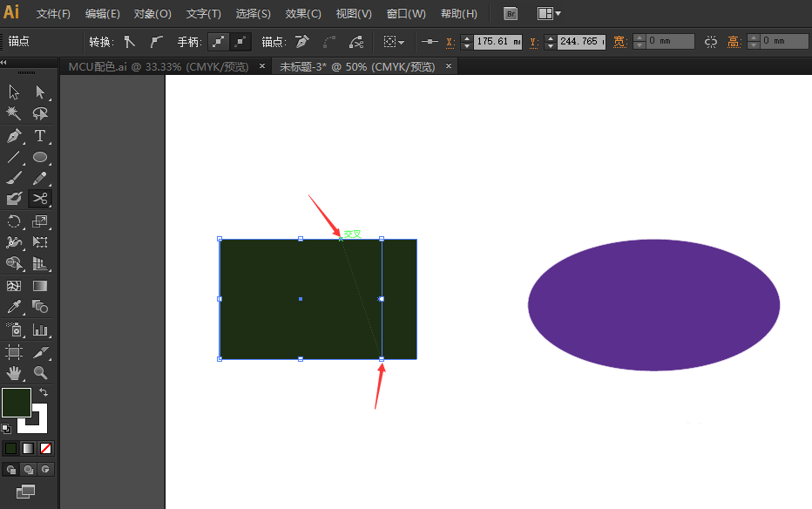Reset to default fill and stroke
The height and width of the screenshot is (509, 812).
[x=6, y=429]
